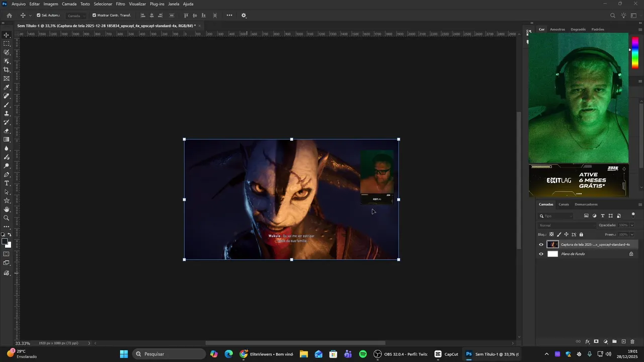
Task: Open OBS 32.0.4 from the taskbar
Action: (400, 354)
